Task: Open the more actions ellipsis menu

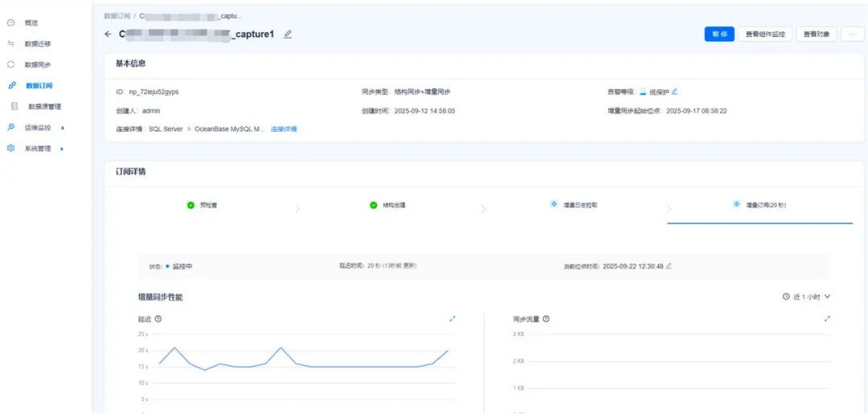Action: [852, 35]
